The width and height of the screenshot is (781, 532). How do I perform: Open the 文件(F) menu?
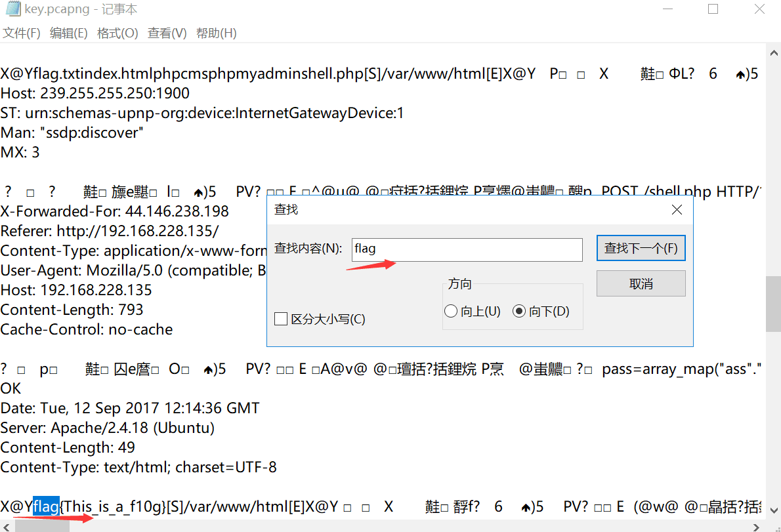[22, 33]
